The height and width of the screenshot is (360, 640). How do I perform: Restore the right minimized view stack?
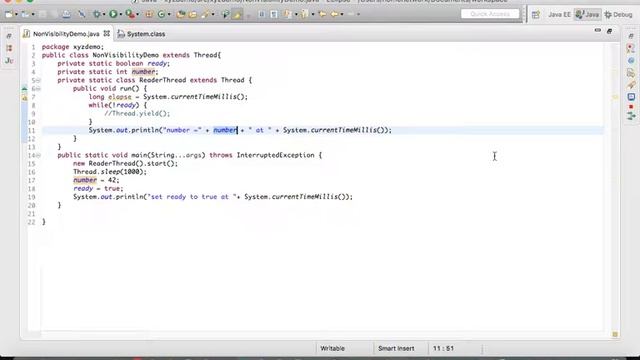click(631, 36)
